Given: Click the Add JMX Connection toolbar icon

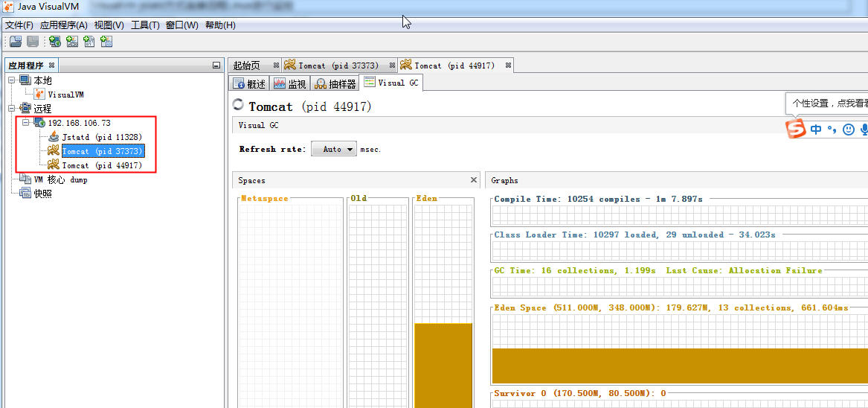Looking at the screenshot, I should (72, 41).
